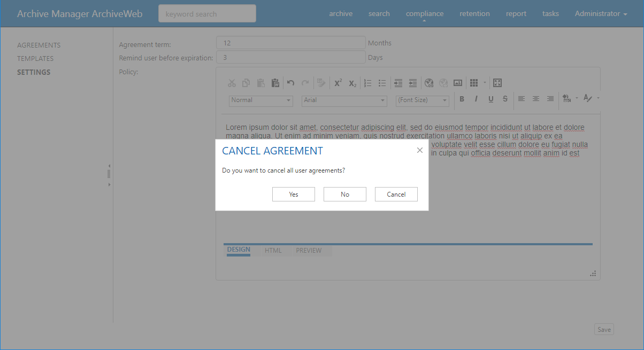Switch to the HTML editor tab
This screenshot has height=350, width=644.
273,251
